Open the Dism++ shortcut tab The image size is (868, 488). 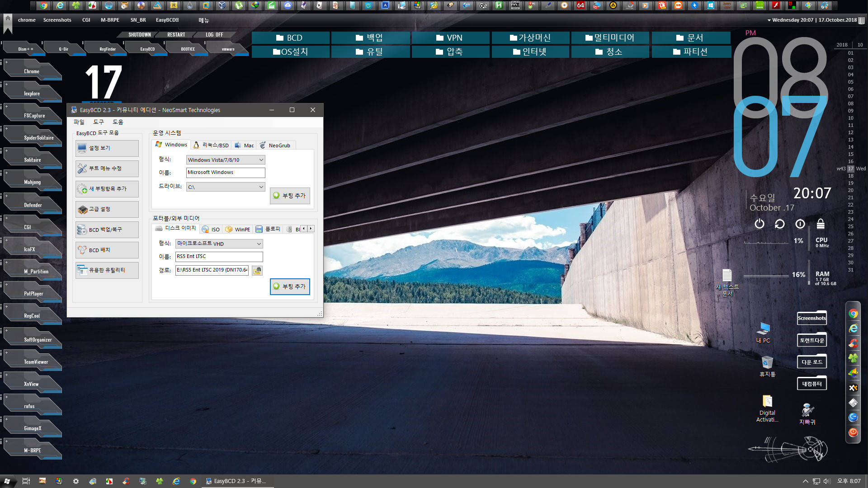click(x=25, y=49)
